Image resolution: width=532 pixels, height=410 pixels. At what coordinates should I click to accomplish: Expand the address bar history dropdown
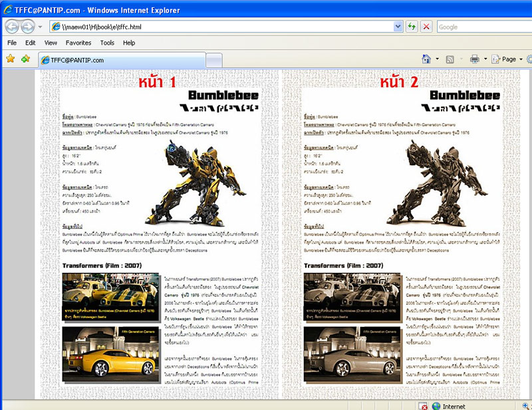tap(398, 27)
